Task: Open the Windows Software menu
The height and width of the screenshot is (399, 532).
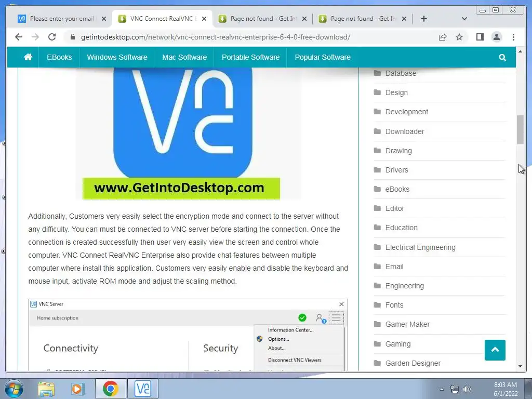Action: [x=117, y=57]
